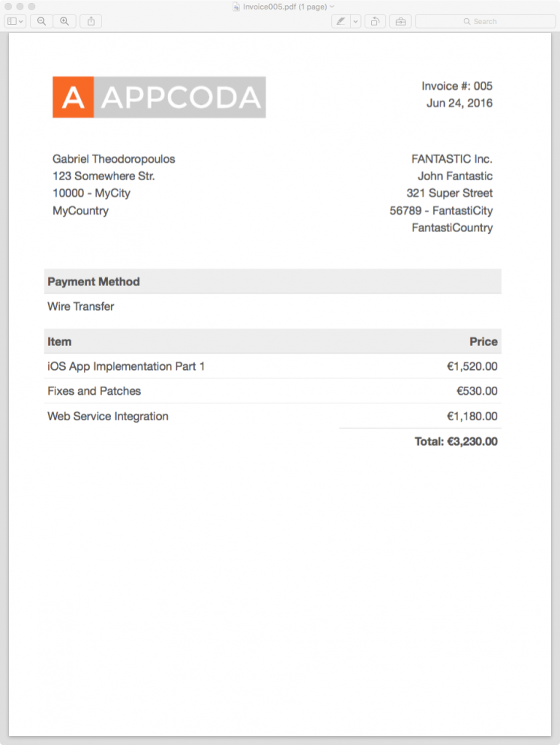
Task: Select the Highlight tool in the toolbar
Action: click(x=341, y=20)
